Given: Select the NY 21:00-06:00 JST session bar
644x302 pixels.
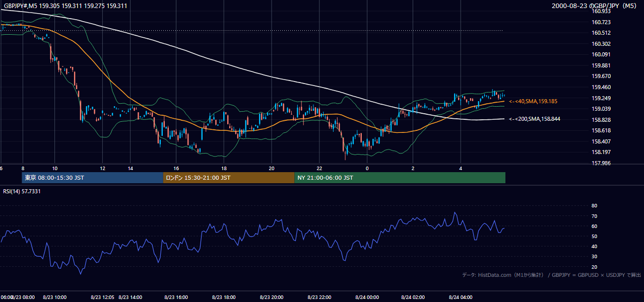Looking at the screenshot, I should 400,178.
